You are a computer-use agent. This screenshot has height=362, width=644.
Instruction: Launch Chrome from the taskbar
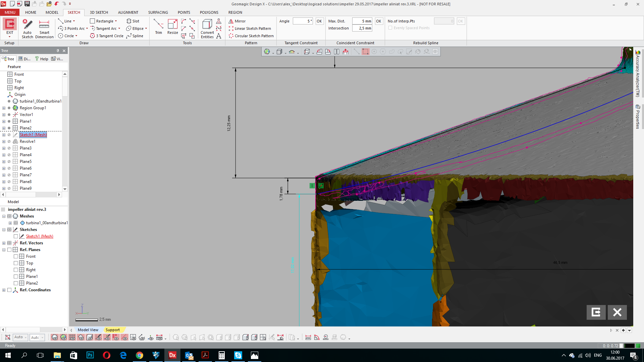[140, 355]
